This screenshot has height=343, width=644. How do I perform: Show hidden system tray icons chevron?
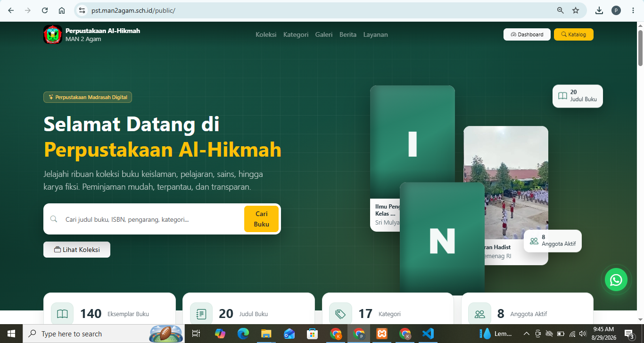526,334
